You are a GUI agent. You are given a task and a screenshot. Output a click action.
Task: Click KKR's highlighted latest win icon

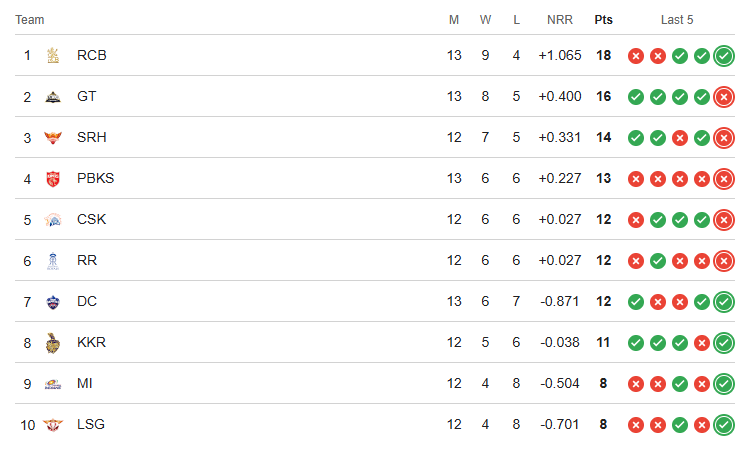[x=724, y=343]
